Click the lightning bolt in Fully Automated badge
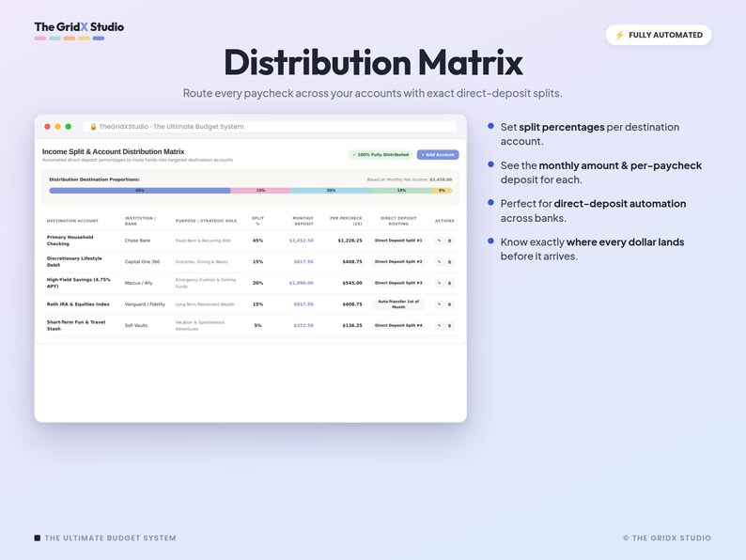This screenshot has width=746, height=560. click(x=619, y=35)
